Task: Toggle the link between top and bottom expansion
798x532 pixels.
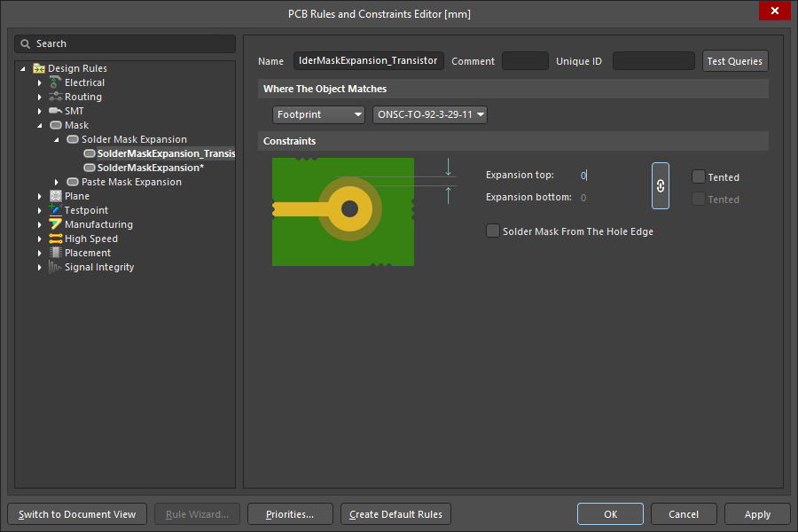Action: 660,186
